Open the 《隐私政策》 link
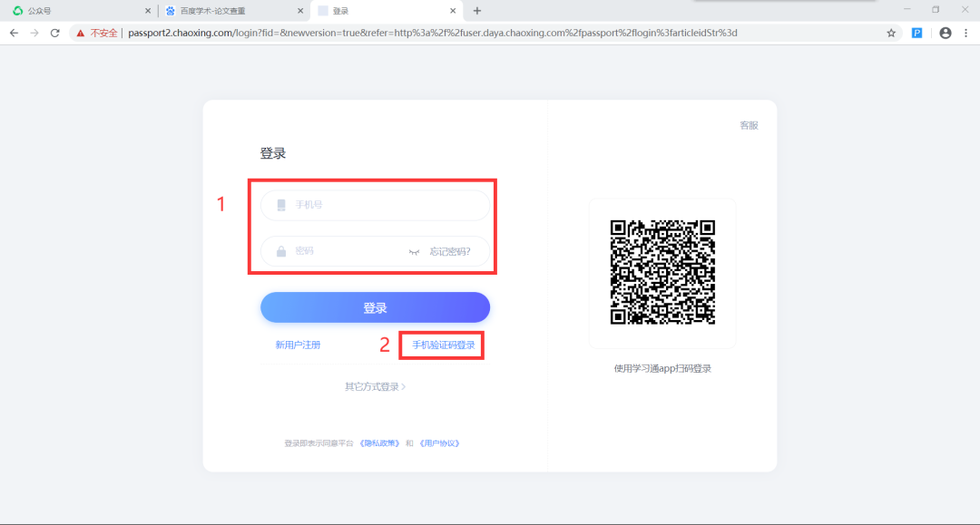Image resolution: width=980 pixels, height=525 pixels. tap(379, 443)
